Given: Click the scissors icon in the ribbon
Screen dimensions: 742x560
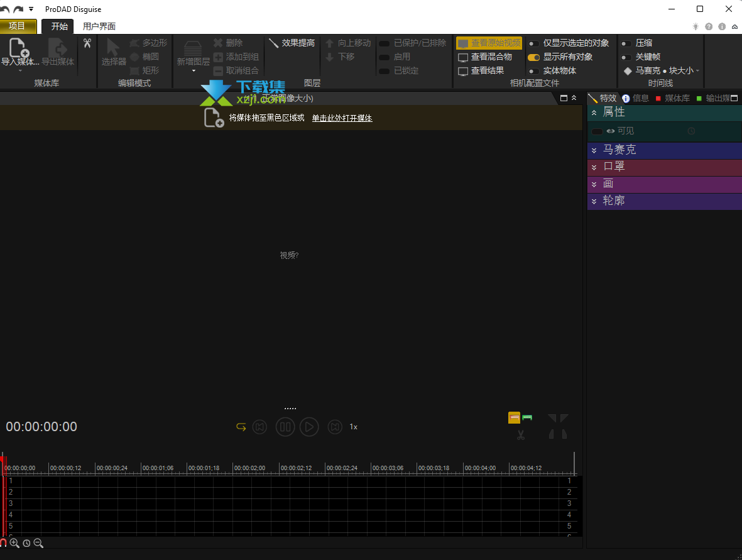Looking at the screenshot, I should [x=87, y=43].
